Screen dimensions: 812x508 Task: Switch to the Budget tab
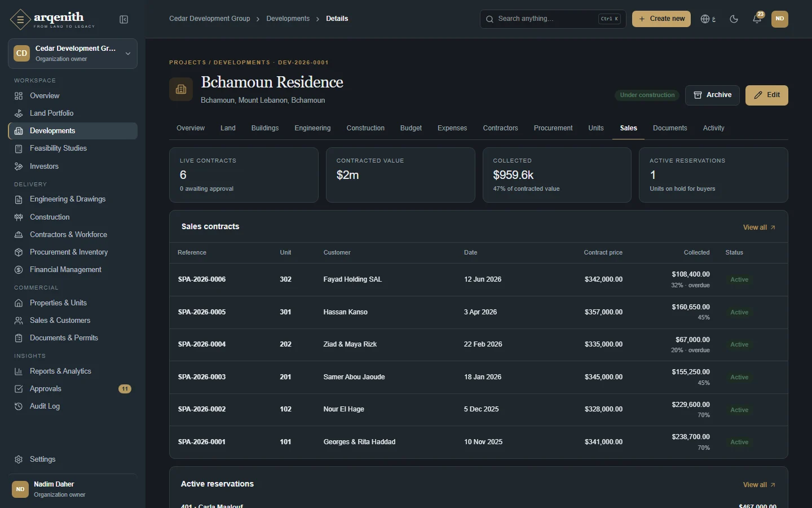tap(411, 128)
